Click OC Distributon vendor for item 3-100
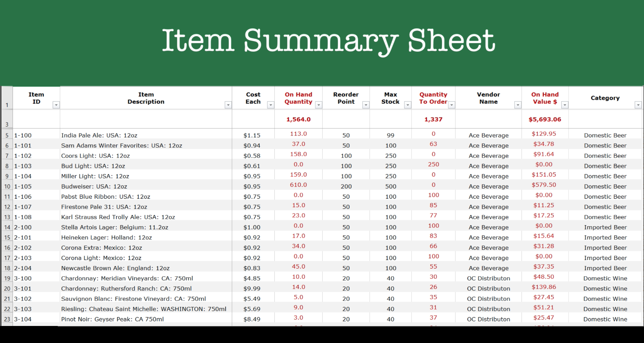644x343 pixels. pyautogui.click(x=488, y=278)
